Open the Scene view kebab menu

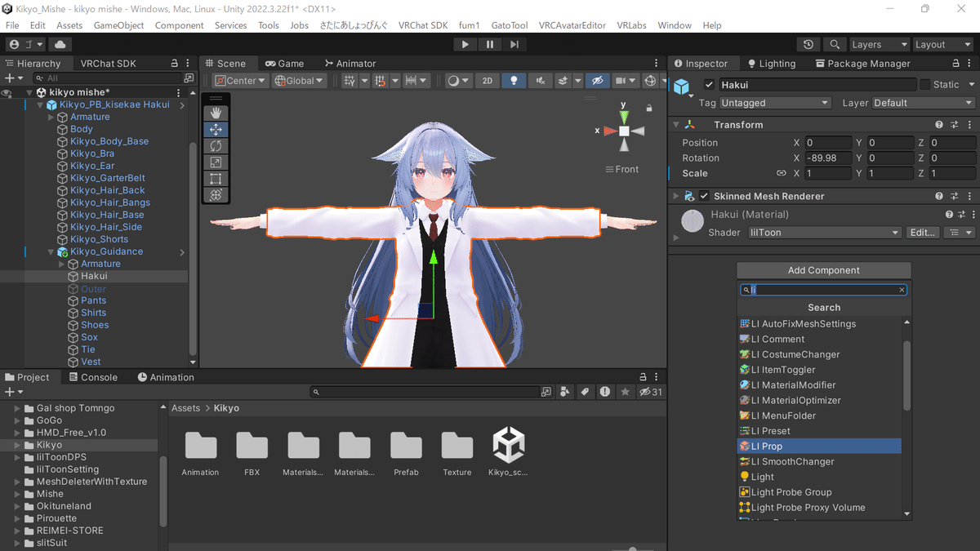point(656,63)
